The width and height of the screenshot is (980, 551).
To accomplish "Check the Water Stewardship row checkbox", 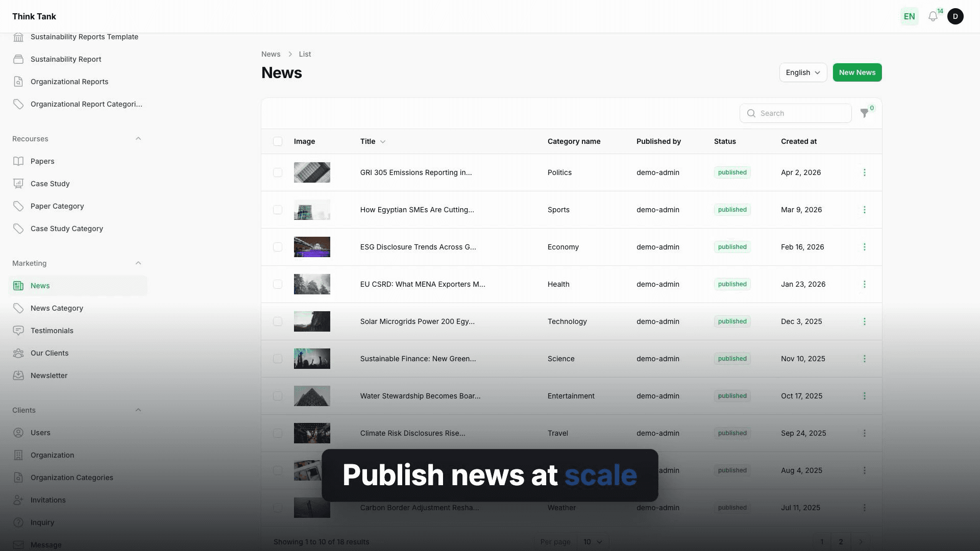I will coord(278,396).
